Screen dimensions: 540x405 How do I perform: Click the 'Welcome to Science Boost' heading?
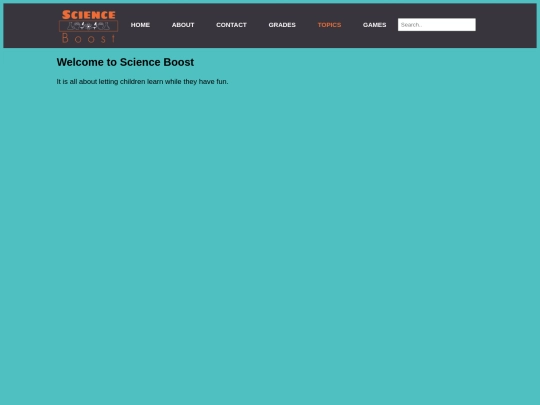click(125, 62)
